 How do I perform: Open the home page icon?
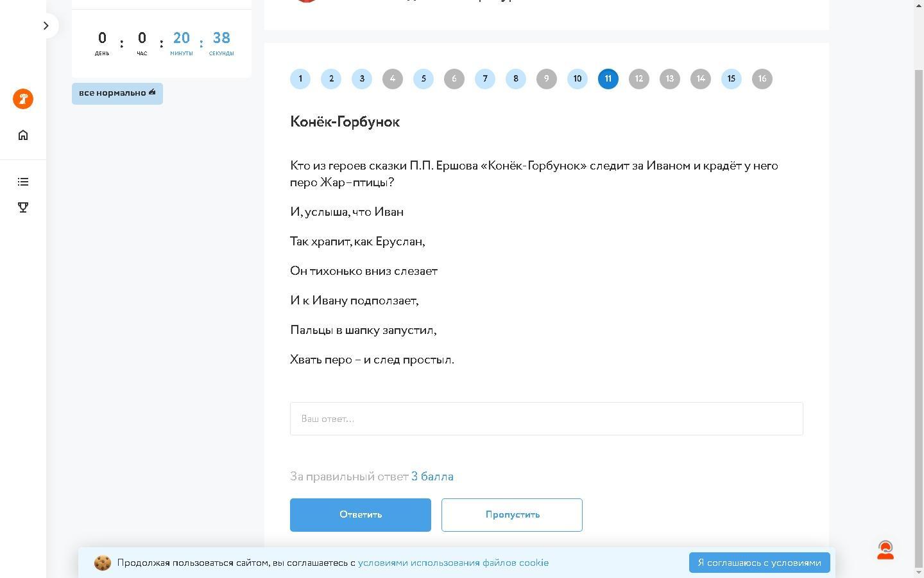pos(23,135)
